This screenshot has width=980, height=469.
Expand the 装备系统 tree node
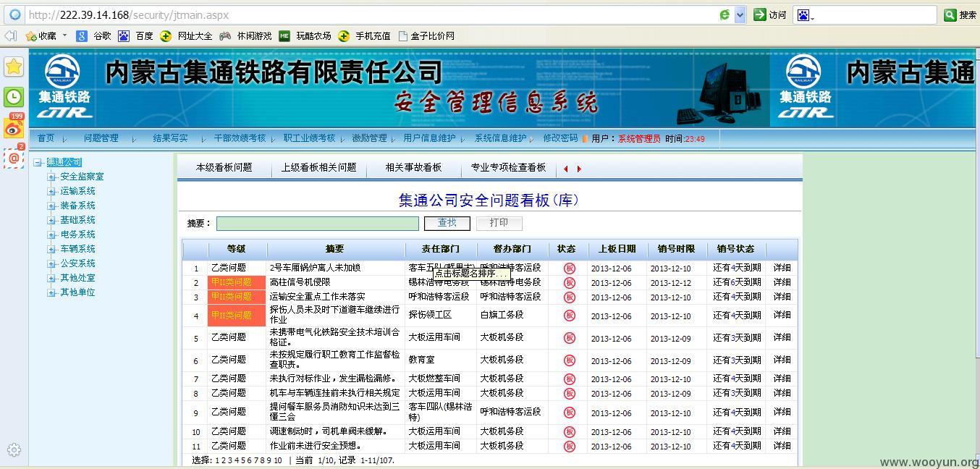click(x=51, y=206)
